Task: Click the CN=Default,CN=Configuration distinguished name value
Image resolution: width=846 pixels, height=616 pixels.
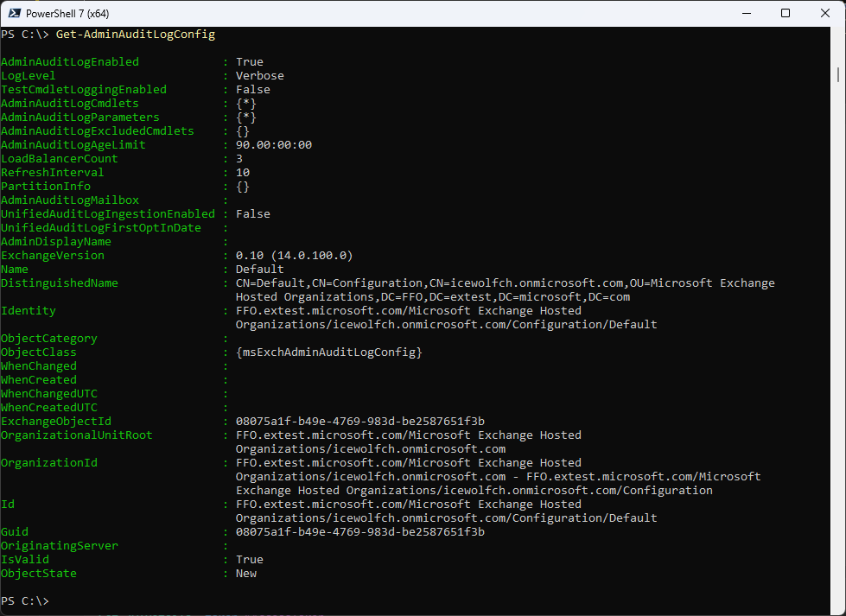Action: [x=505, y=290]
